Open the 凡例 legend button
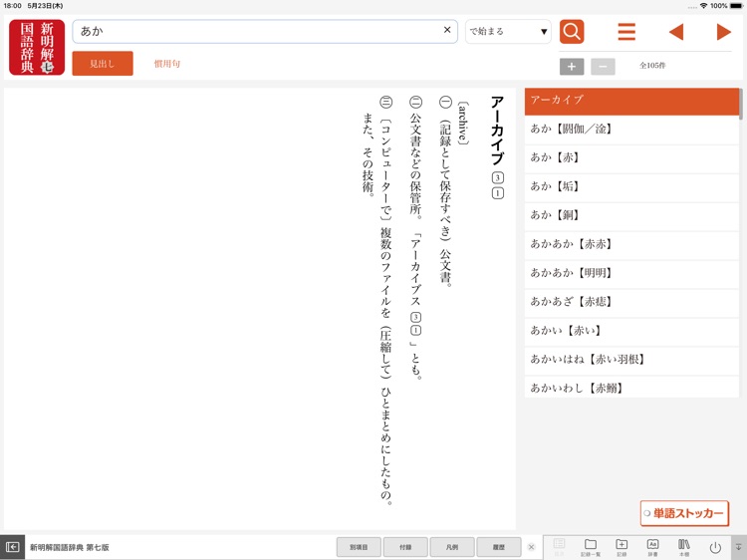 point(452,547)
